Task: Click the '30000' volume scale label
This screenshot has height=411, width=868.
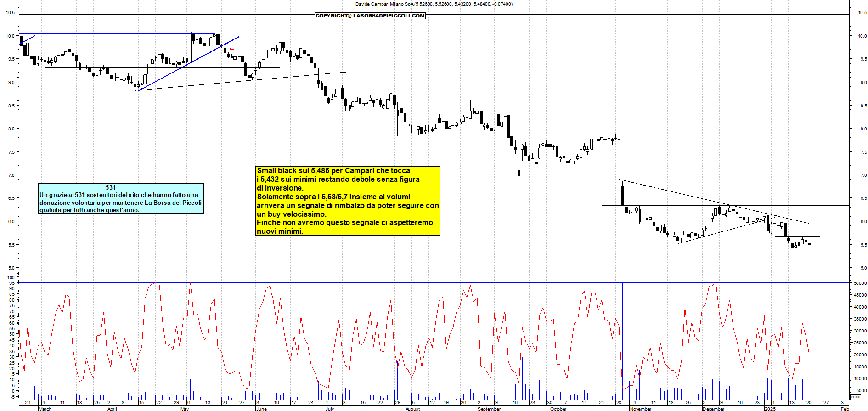Action: click(x=860, y=331)
